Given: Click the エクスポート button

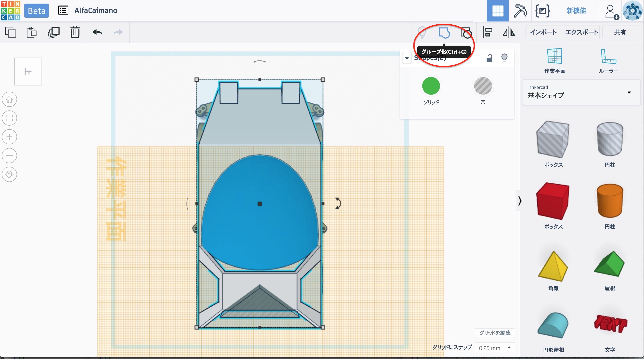Looking at the screenshot, I should pos(581,32).
